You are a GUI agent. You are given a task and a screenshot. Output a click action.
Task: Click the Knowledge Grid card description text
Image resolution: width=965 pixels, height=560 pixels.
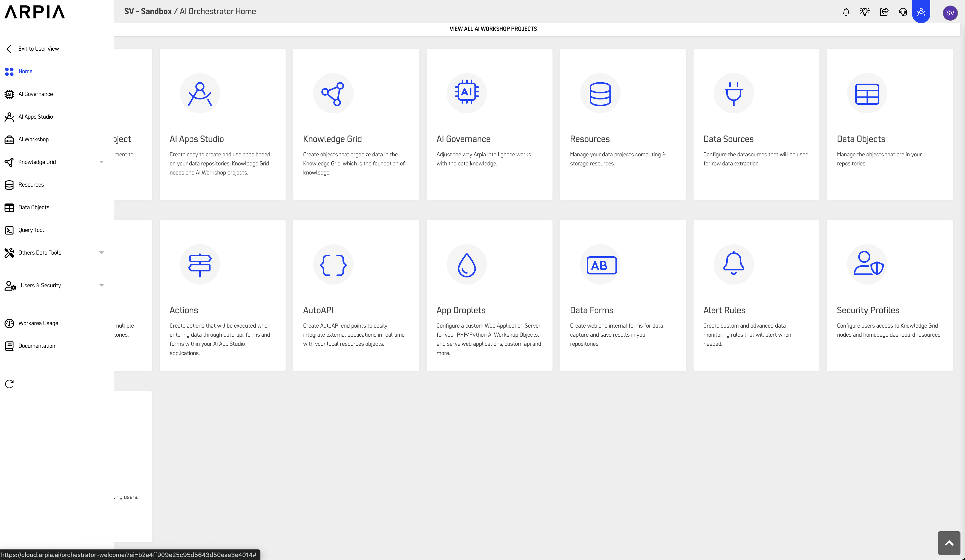(354, 163)
